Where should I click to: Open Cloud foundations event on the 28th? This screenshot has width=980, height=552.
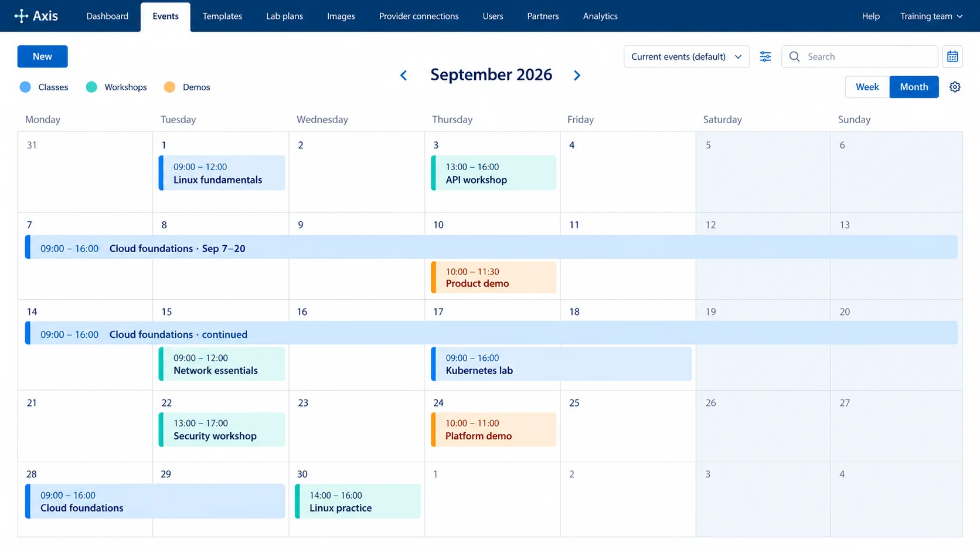click(155, 502)
